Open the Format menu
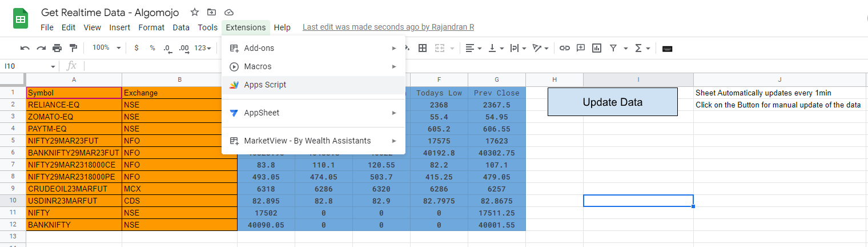 [x=151, y=27]
